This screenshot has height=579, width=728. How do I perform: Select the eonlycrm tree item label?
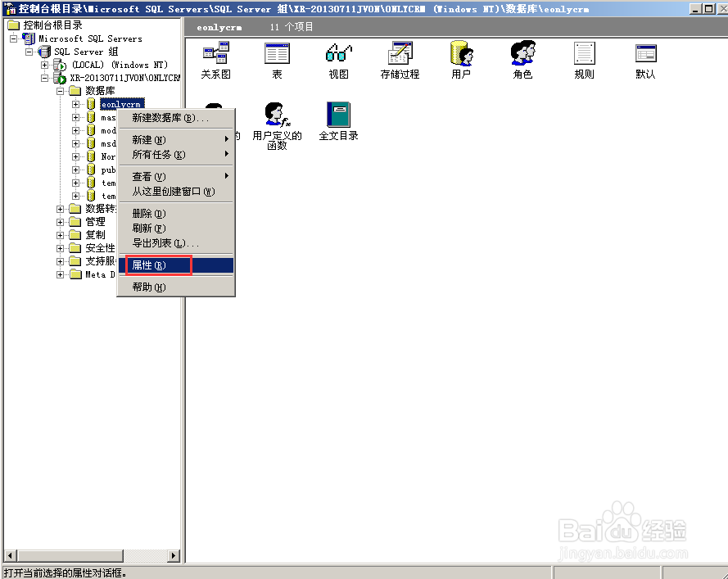click(123, 104)
